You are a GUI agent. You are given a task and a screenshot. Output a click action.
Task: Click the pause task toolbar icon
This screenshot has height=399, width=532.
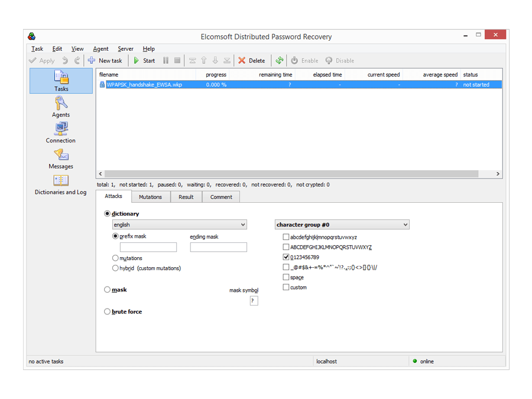(x=166, y=61)
